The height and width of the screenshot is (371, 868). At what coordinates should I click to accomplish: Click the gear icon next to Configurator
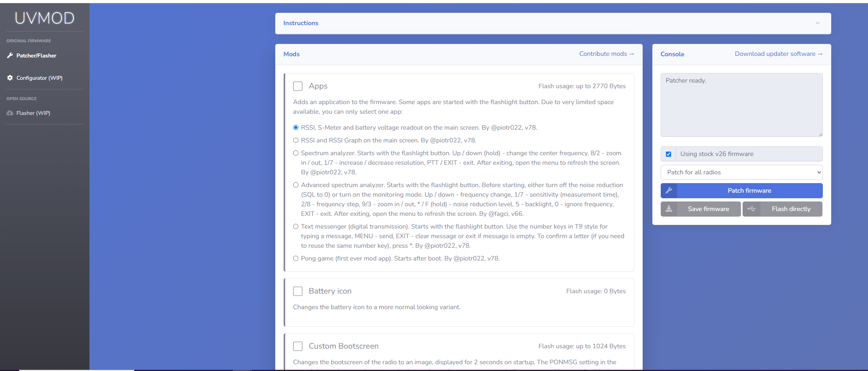coord(10,78)
